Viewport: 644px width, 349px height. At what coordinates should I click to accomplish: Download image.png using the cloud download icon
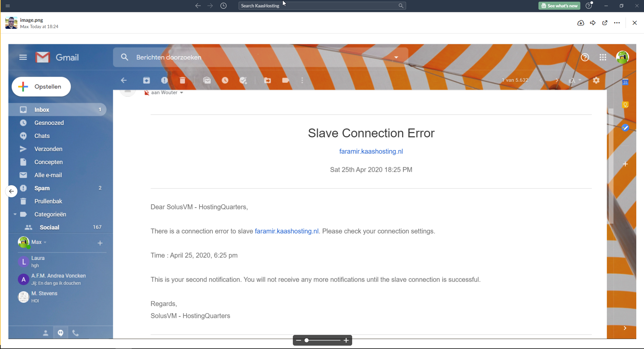click(x=581, y=23)
